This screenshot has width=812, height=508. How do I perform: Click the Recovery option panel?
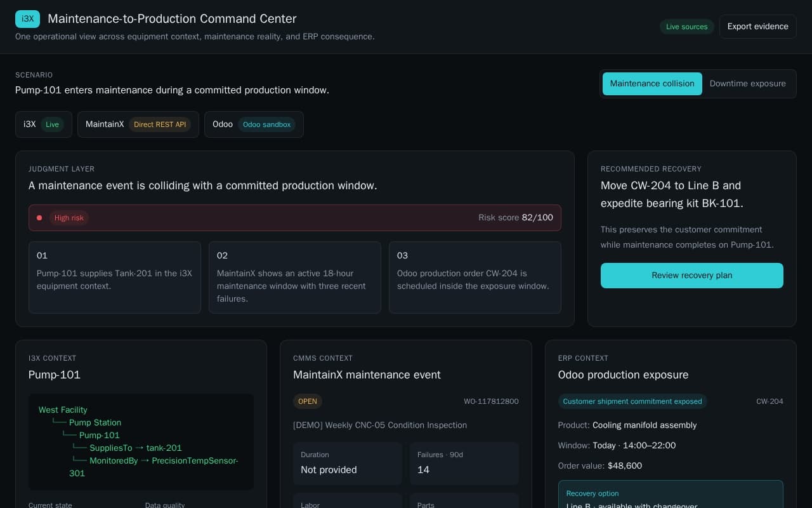(x=671, y=494)
